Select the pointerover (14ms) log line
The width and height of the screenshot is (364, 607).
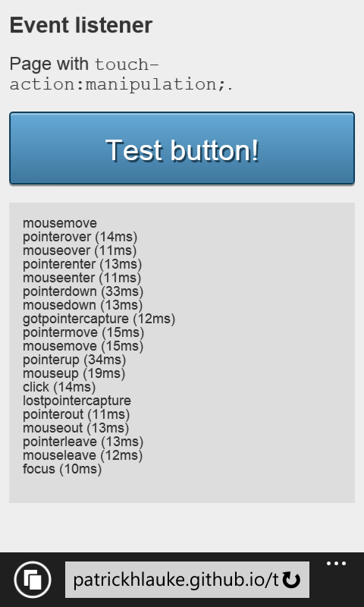coord(80,237)
